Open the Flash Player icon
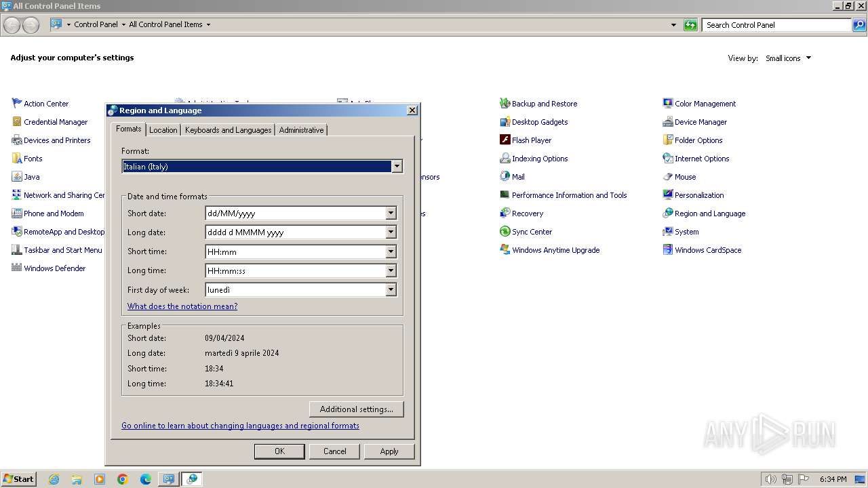 505,140
